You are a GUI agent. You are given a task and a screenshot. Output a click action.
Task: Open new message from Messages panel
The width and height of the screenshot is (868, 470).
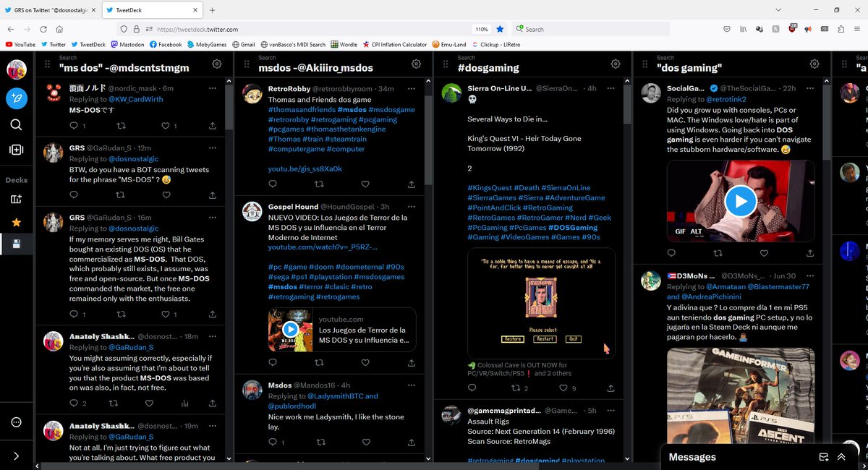(x=823, y=457)
